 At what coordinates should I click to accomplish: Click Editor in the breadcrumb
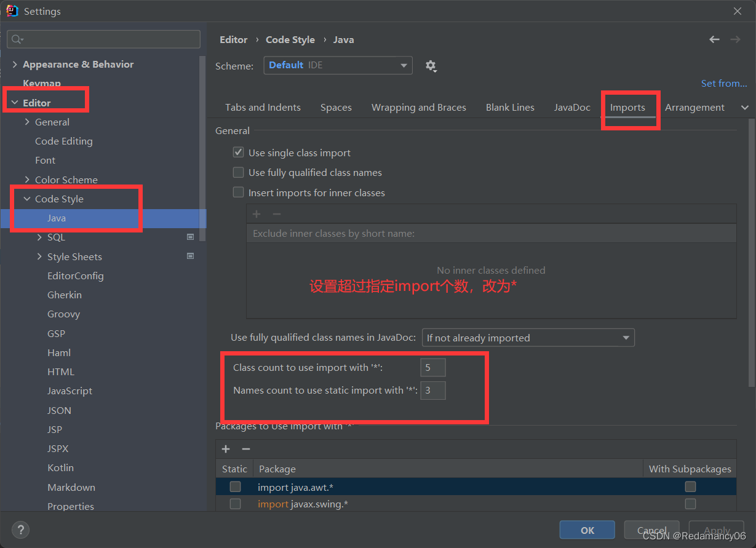[x=234, y=39]
